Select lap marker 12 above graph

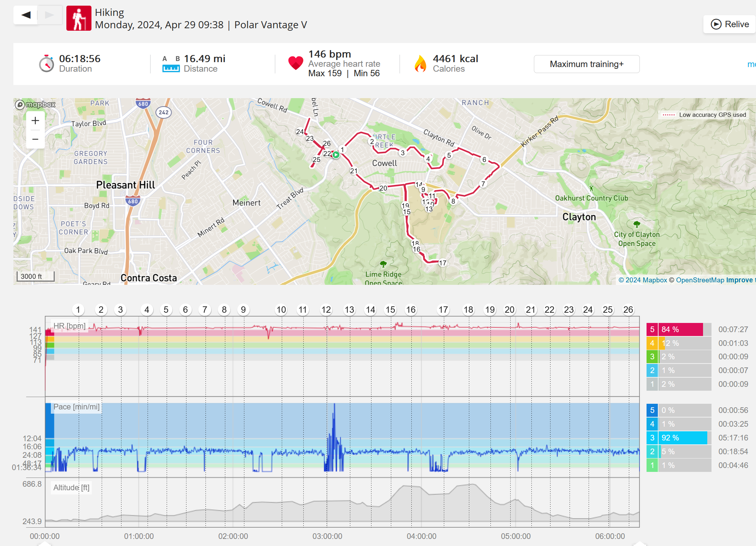tap(326, 310)
